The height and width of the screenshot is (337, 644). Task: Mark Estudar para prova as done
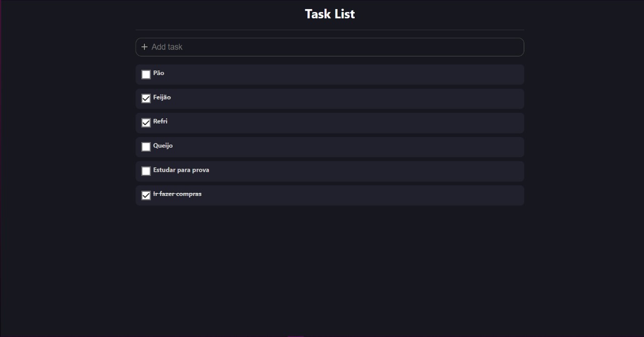pos(146,171)
